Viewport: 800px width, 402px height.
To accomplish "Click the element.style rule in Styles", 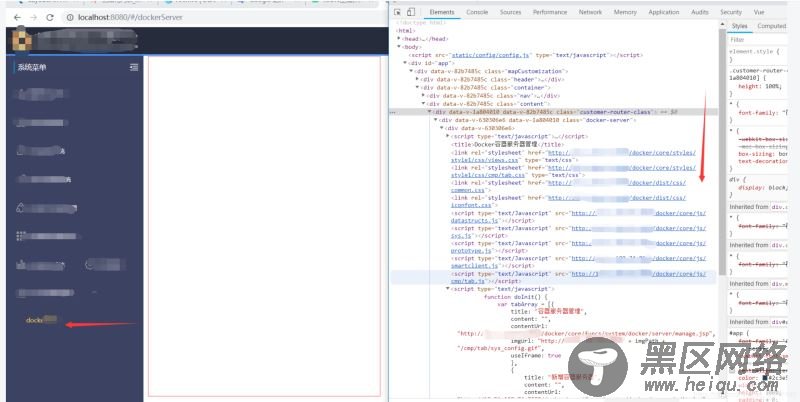I will tap(755, 52).
